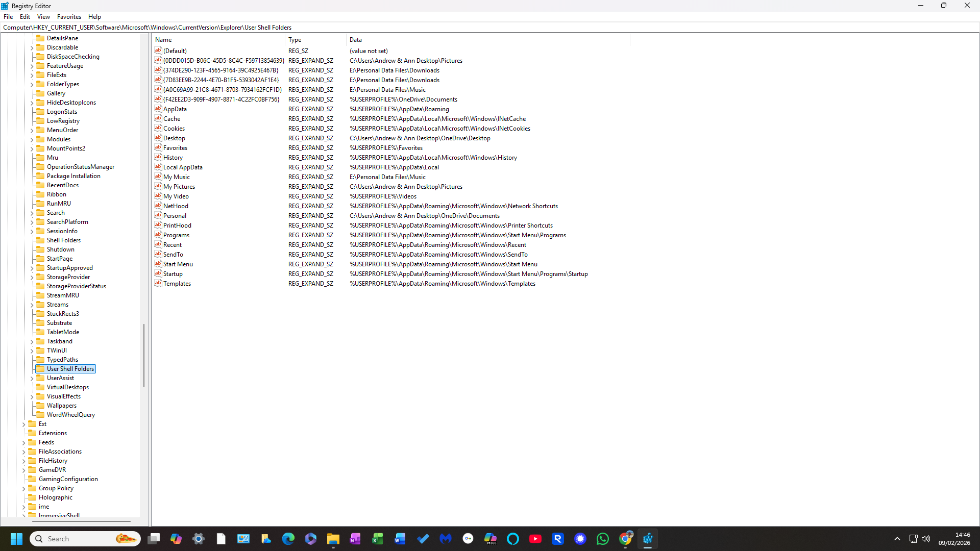
Task: Open the Favorites menu
Action: (x=69, y=17)
